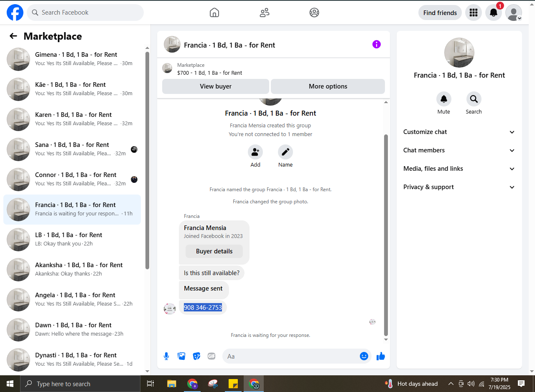Click the Find friends button
This screenshot has width=535, height=392.
pos(440,13)
